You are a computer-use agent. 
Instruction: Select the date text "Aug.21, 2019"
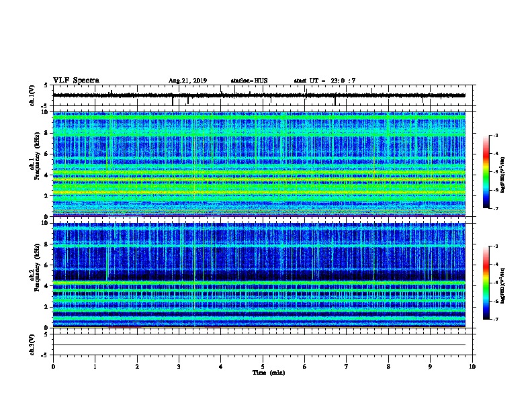tap(187, 81)
